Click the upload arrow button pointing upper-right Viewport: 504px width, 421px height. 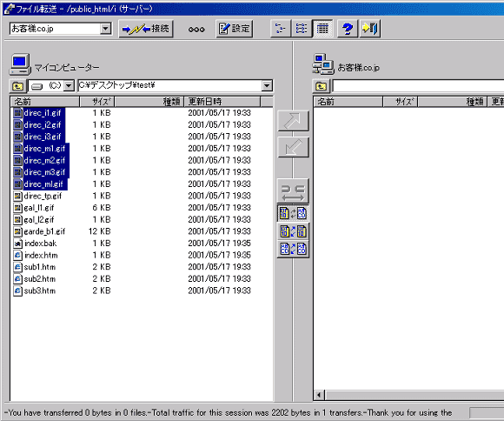tap(293, 121)
